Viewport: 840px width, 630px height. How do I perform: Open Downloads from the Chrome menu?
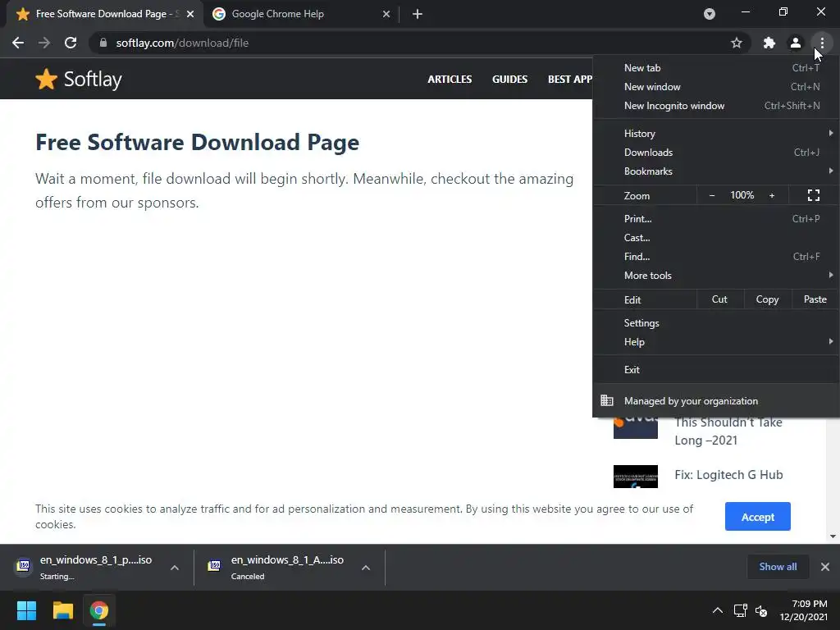[715, 152]
